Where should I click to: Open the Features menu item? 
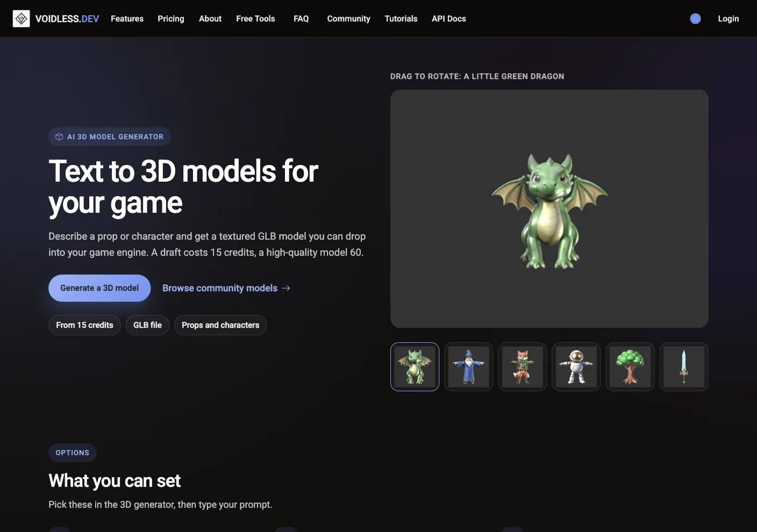127,19
